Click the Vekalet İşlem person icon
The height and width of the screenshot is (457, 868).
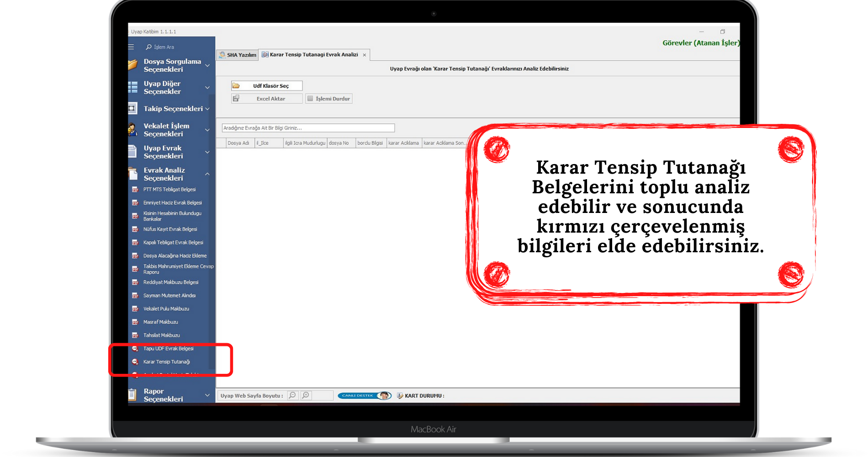pos(132,130)
